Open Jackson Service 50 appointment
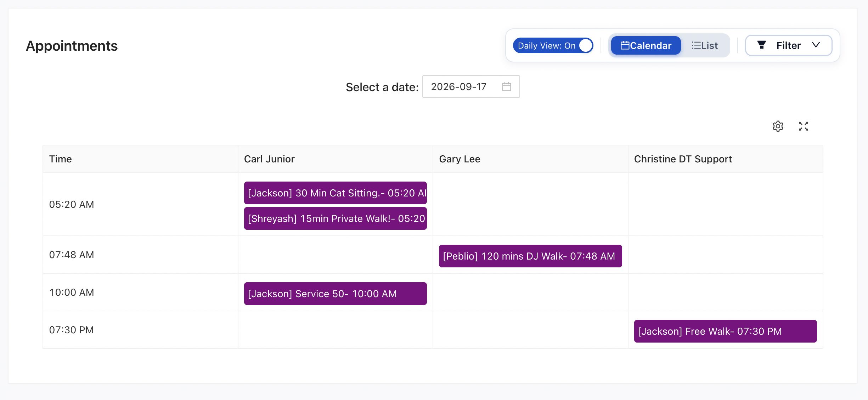 pos(335,294)
